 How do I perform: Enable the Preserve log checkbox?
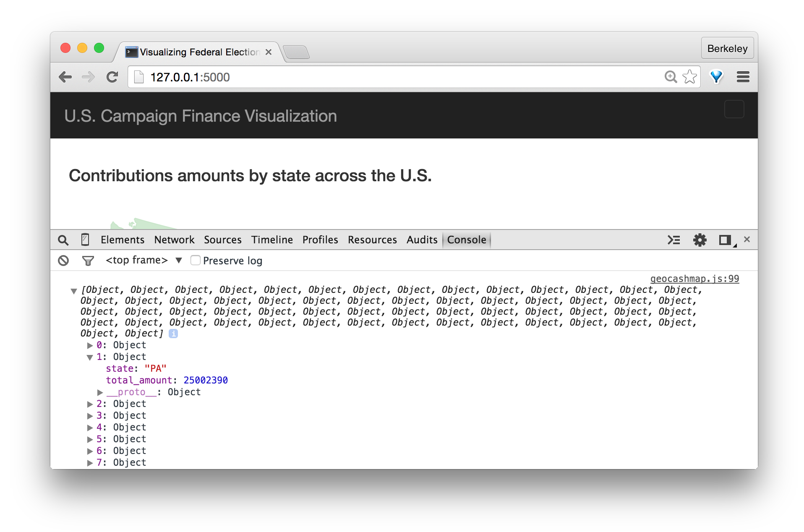196,260
